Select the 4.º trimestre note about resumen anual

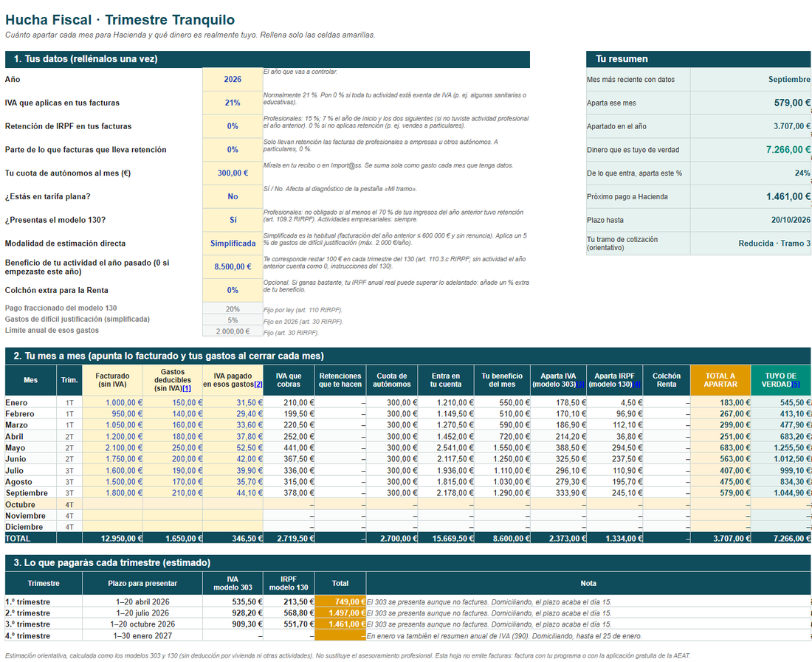588,635
